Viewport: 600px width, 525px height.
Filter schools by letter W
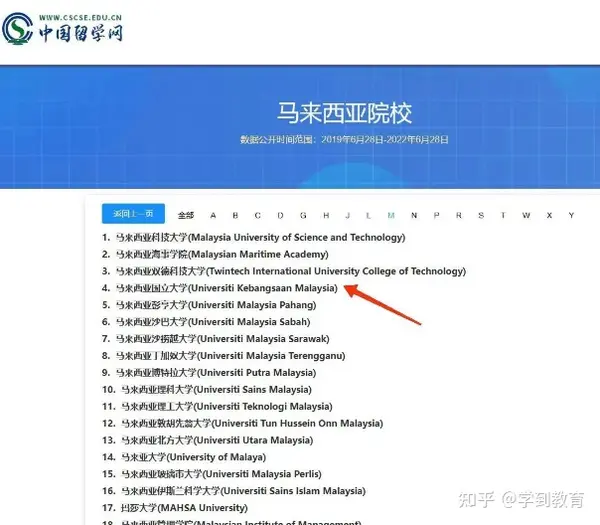point(527,215)
